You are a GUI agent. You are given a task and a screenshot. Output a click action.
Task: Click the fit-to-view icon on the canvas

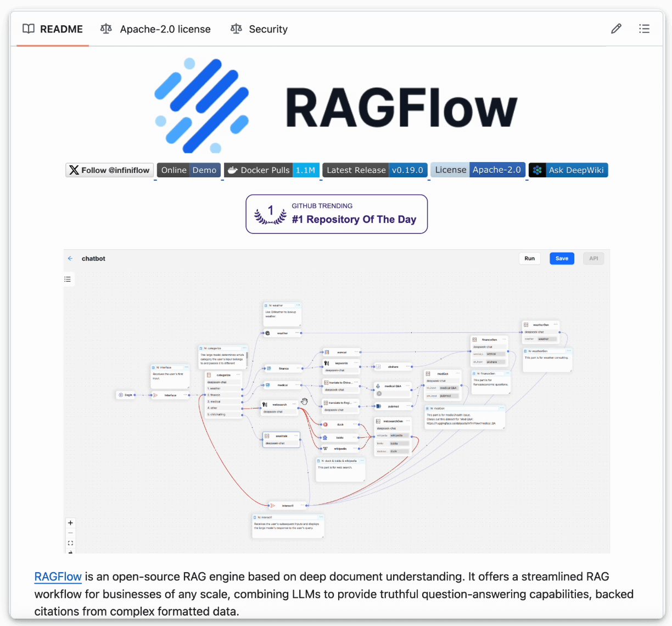[x=70, y=543]
